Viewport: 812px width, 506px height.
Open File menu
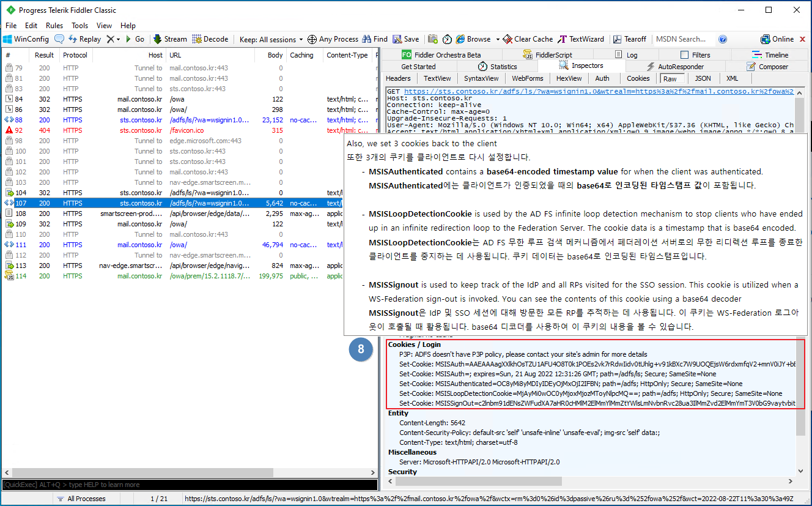coord(11,26)
